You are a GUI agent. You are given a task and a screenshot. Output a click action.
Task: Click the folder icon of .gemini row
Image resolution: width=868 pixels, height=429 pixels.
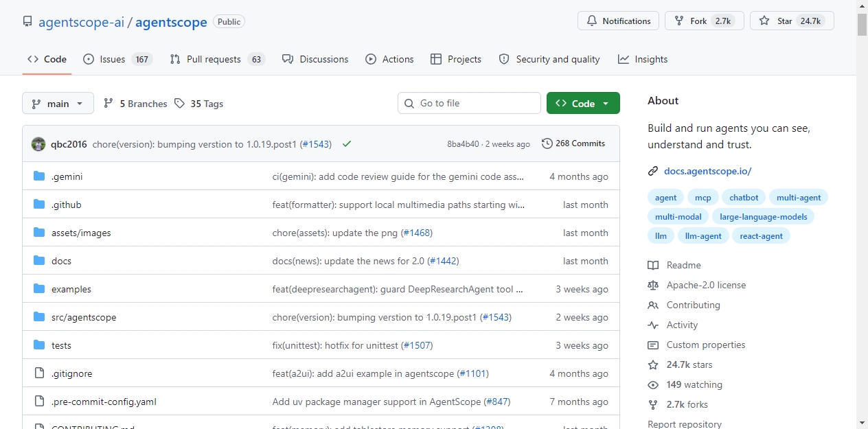tap(39, 176)
